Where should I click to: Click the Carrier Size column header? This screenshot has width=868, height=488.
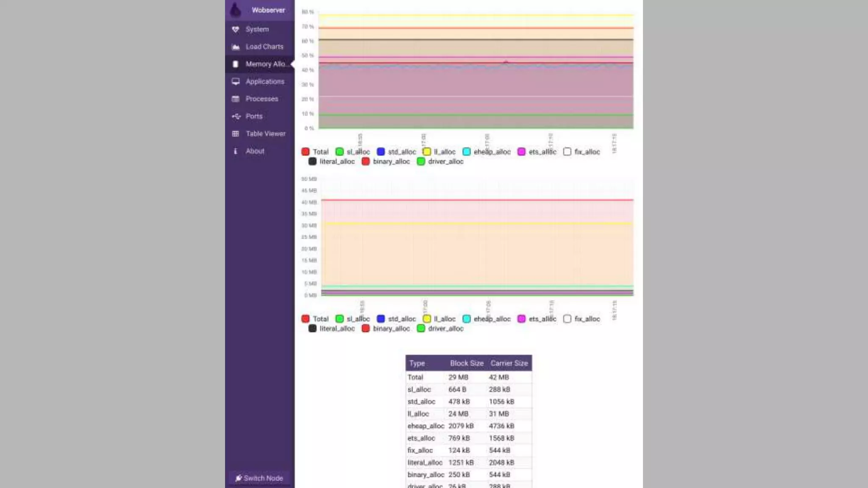509,363
